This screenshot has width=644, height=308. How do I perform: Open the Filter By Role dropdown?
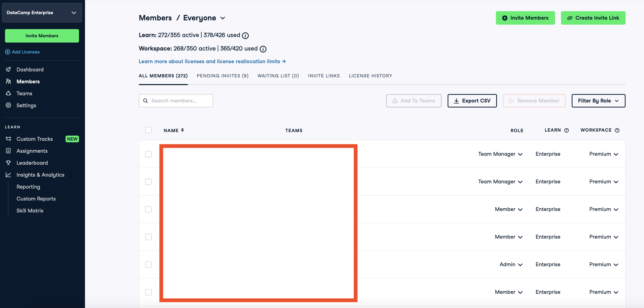click(x=598, y=101)
